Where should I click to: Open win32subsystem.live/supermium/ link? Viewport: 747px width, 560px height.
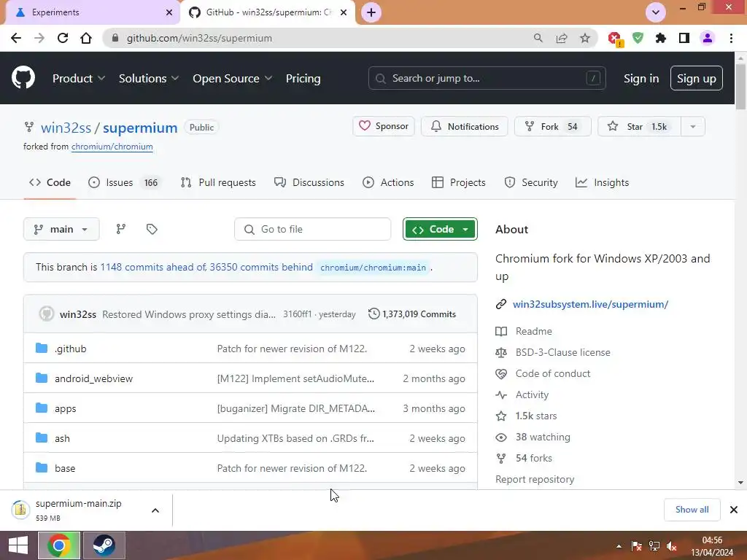coord(590,304)
